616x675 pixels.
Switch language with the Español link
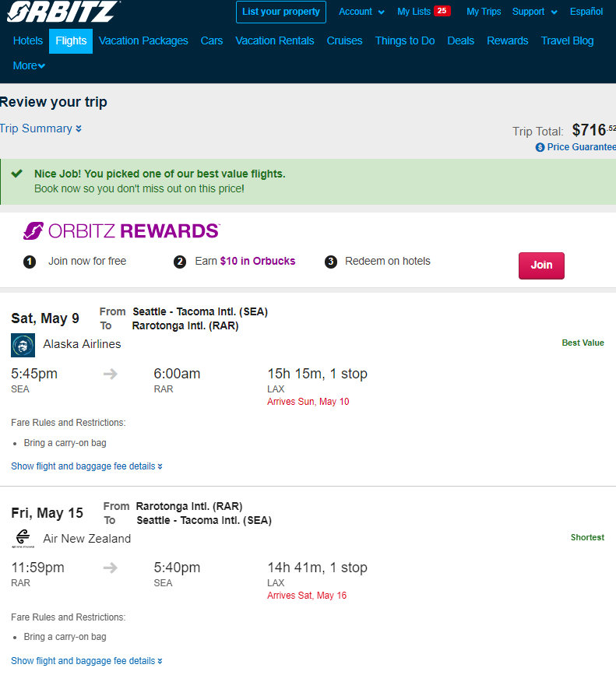pyautogui.click(x=586, y=12)
